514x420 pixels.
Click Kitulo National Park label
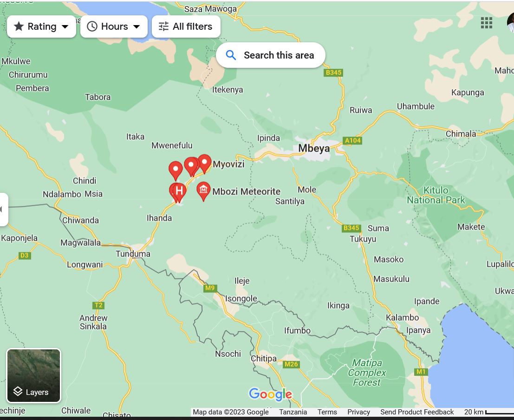[x=436, y=195]
